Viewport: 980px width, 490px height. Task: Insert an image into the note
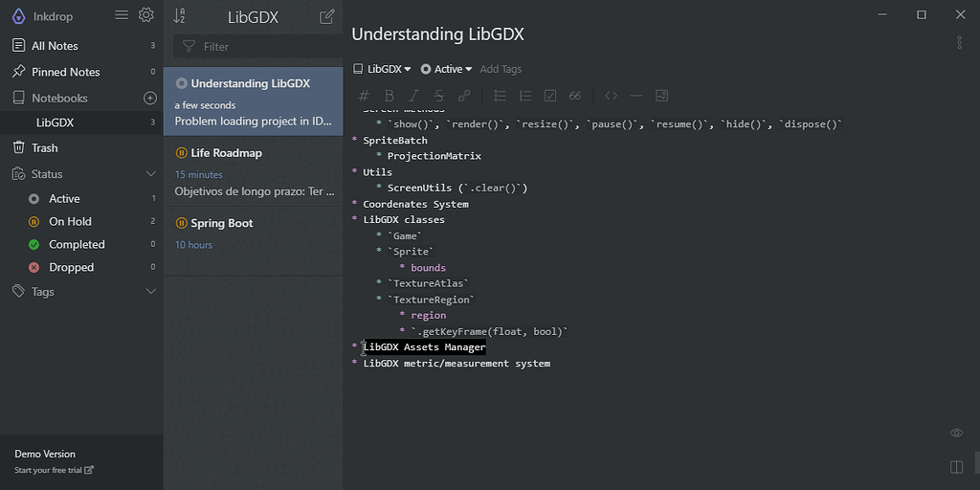click(x=662, y=96)
